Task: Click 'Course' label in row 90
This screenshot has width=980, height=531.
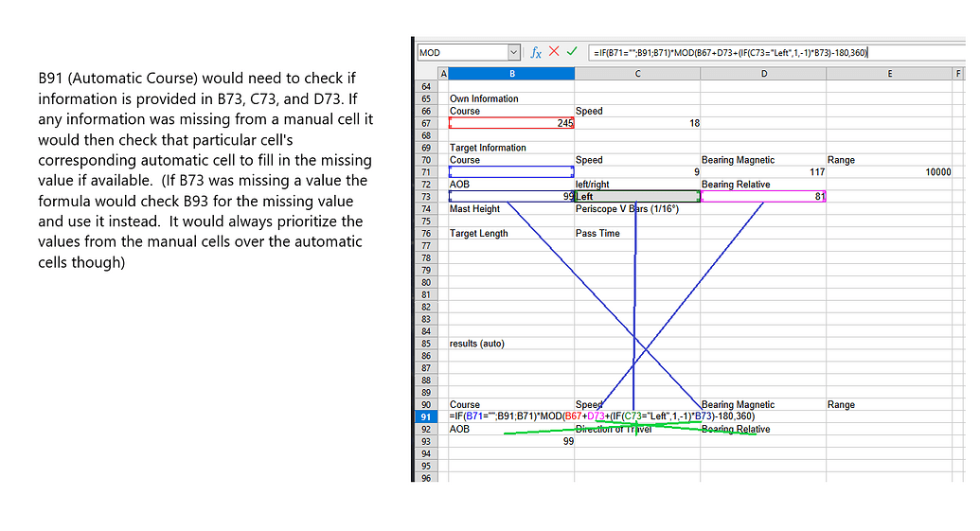Action: [464, 405]
